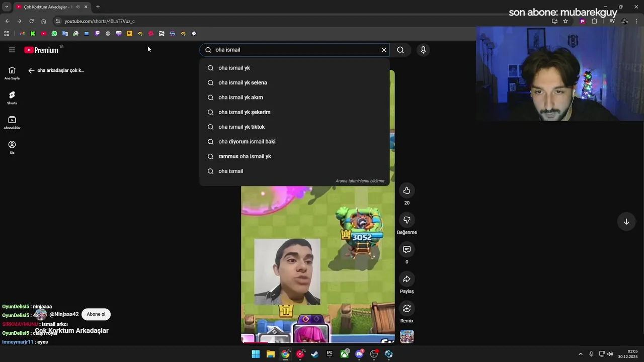
Task: Share the Short via Paylaş
Action: (x=407, y=279)
